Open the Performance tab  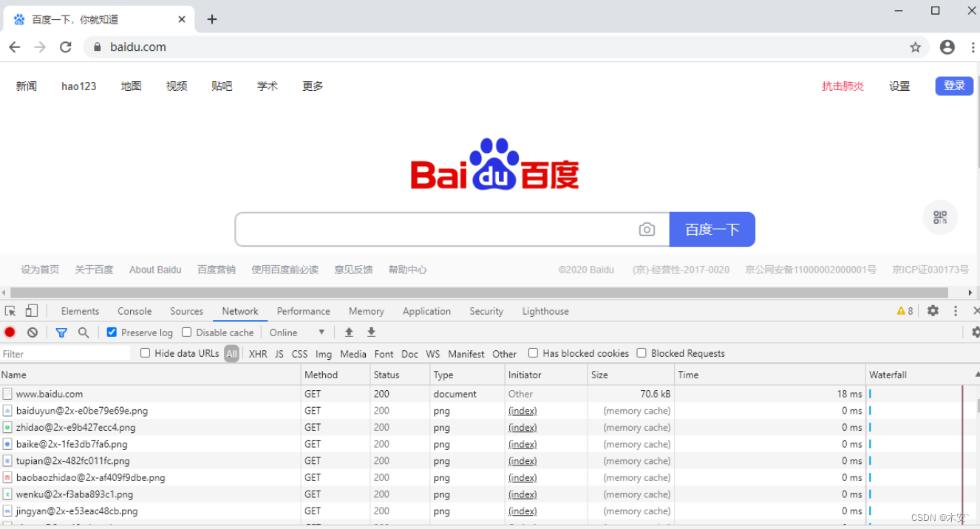coord(304,311)
